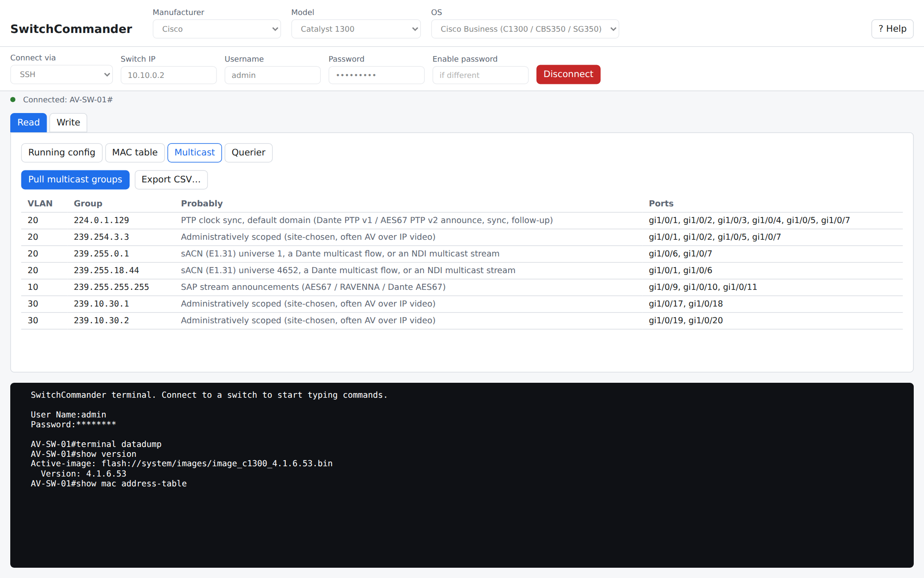Select group 239.255.0.1 cell

pyautogui.click(x=101, y=253)
